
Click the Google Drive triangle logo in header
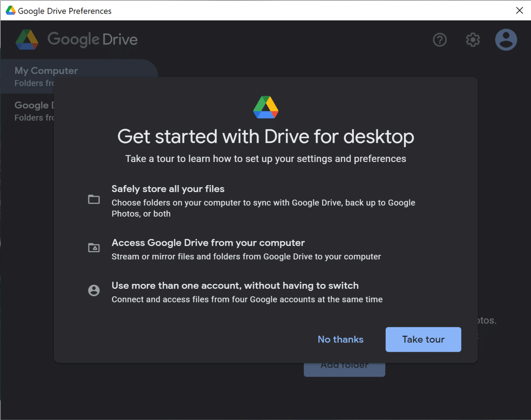pos(27,39)
